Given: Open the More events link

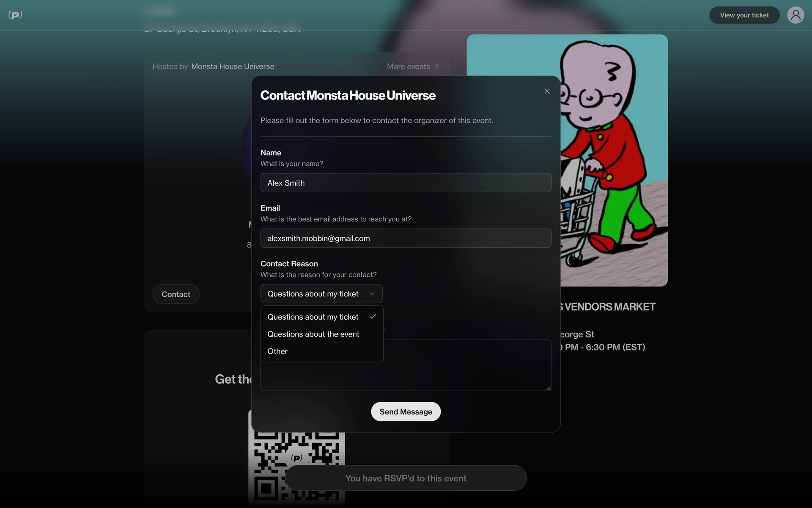Looking at the screenshot, I should (x=408, y=66).
